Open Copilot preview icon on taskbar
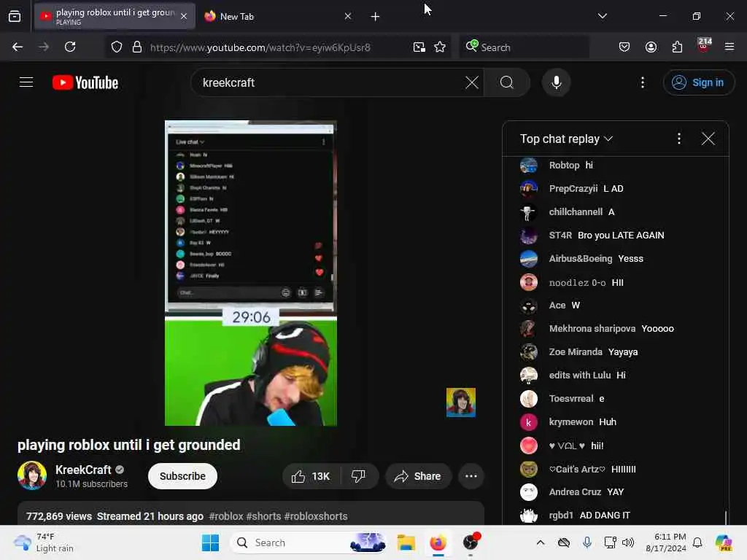The width and height of the screenshot is (747, 560). 724,542
